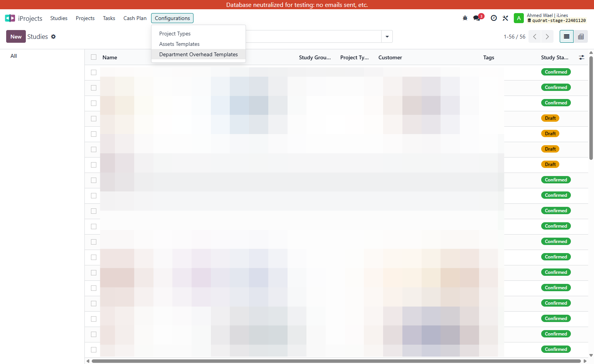594x364 pixels.
Task: Click the 1-56 / 56 pager counter
Action: tap(514, 37)
